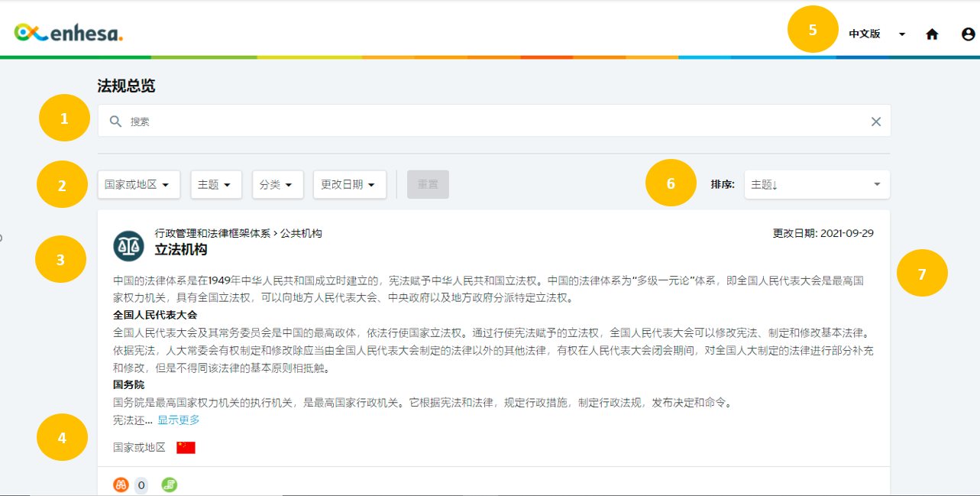This screenshot has width=980, height=496.
Task: Click the 重置 reset button
Action: [x=428, y=185]
